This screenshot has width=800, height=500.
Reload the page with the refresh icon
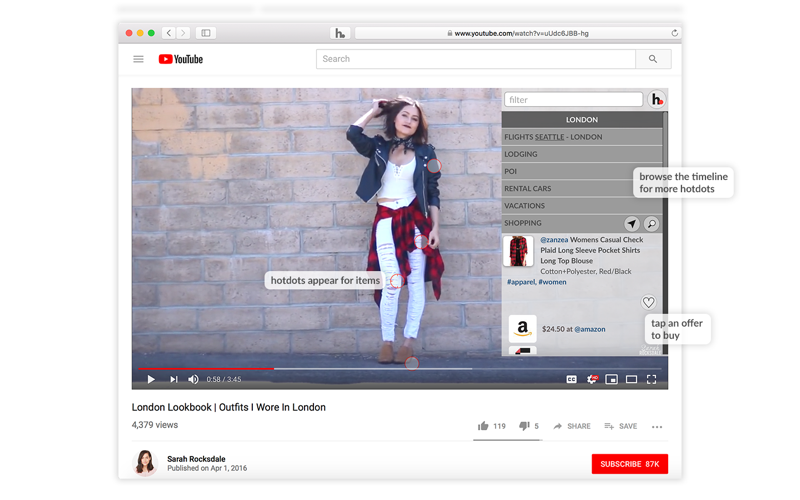tap(674, 33)
